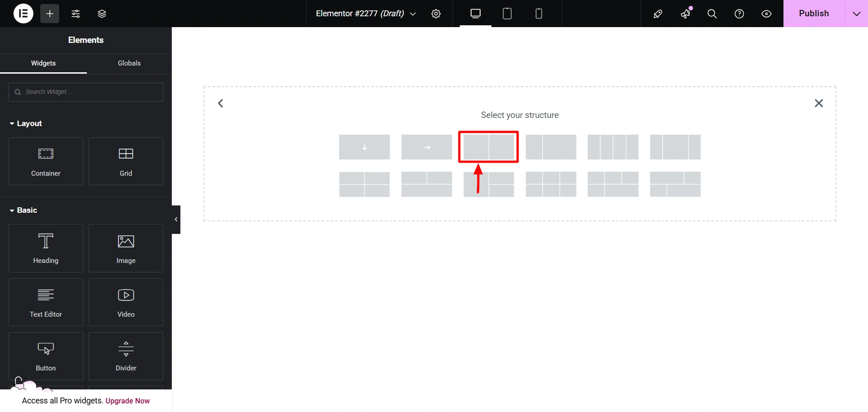Choose the two-by-two grid structure
Screen dimensions: 868x412
point(364,184)
